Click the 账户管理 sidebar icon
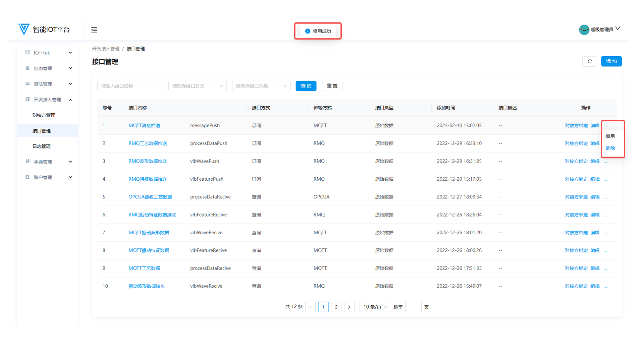 (28, 177)
